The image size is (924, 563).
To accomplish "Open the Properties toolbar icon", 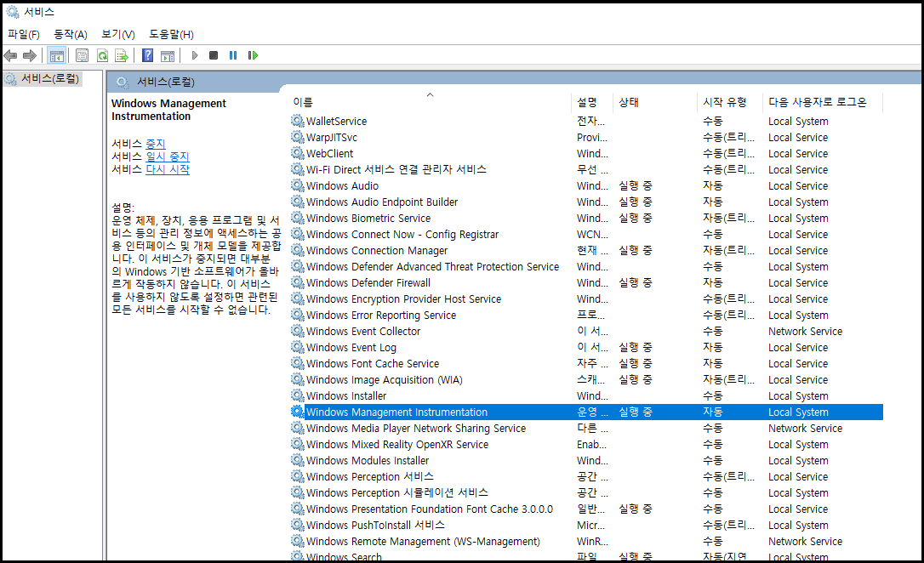I will click(x=82, y=55).
